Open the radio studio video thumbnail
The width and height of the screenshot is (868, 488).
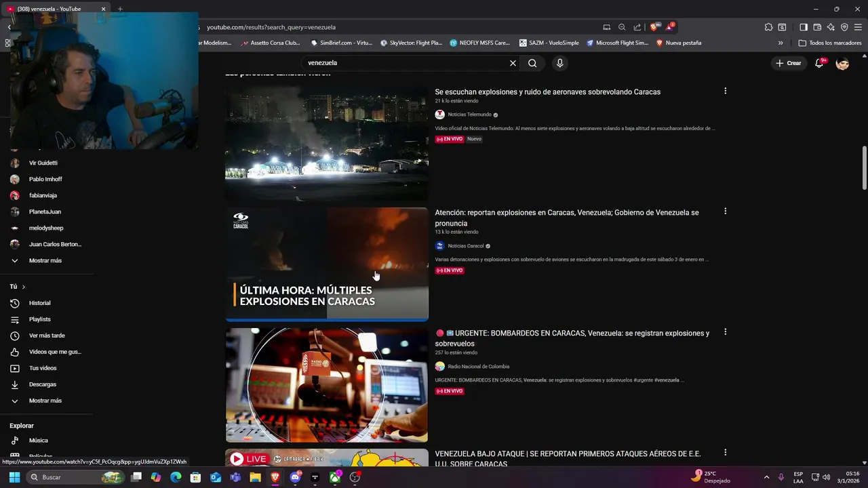point(327,385)
